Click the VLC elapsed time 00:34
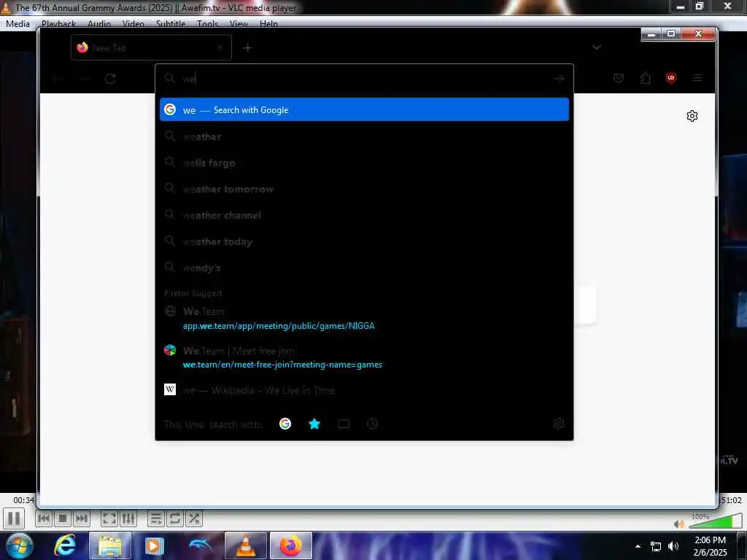The width and height of the screenshot is (747, 560). [23, 500]
